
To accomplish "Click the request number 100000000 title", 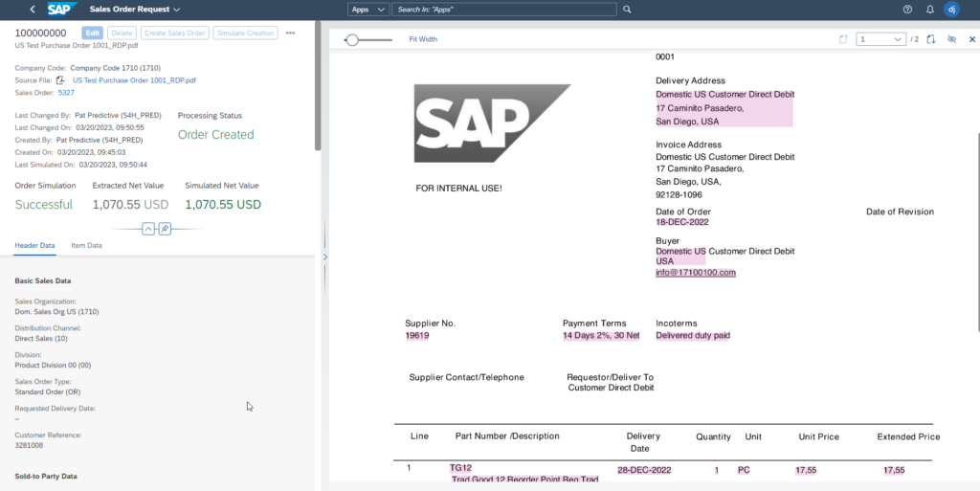I will (x=40, y=33).
